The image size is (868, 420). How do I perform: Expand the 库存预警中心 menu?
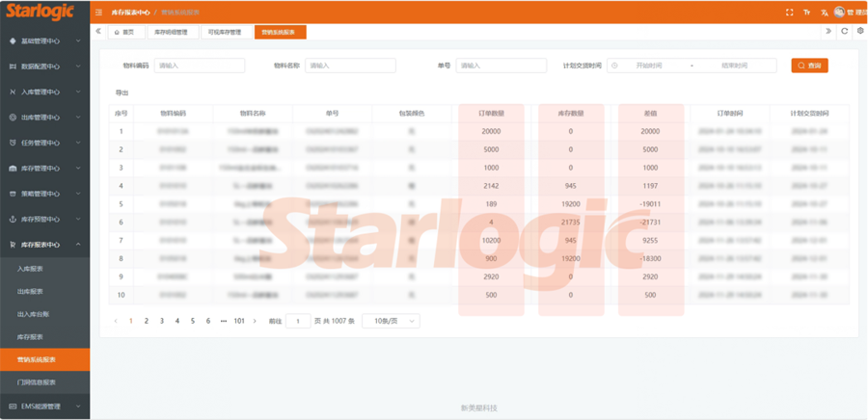click(x=44, y=219)
